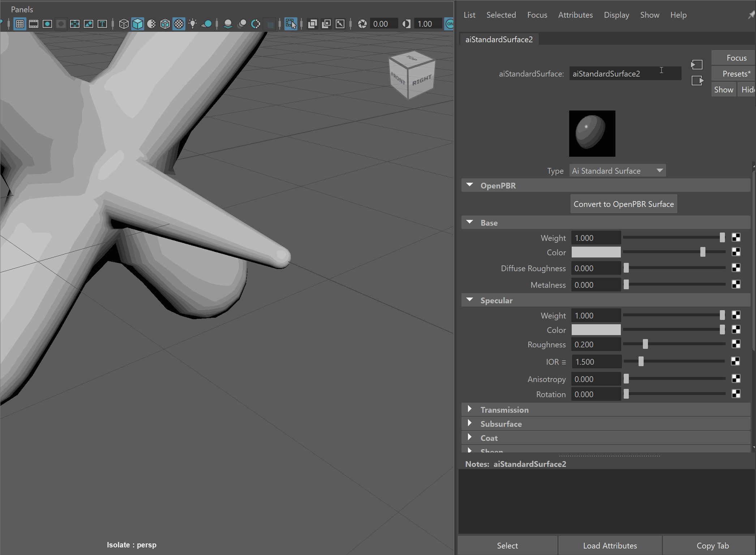Enable wireframe display cube icon
The height and width of the screenshot is (555, 756).
pyautogui.click(x=124, y=24)
